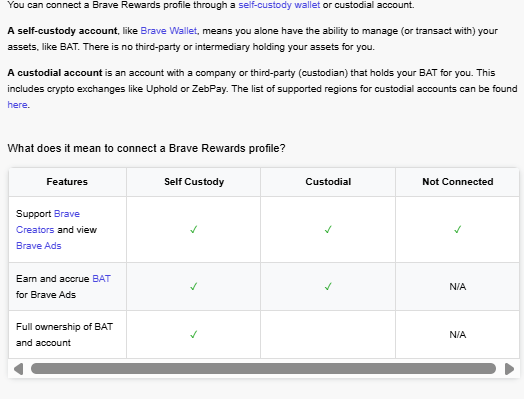
Task: Follow the 'here' supported regions link
Action: point(17,105)
